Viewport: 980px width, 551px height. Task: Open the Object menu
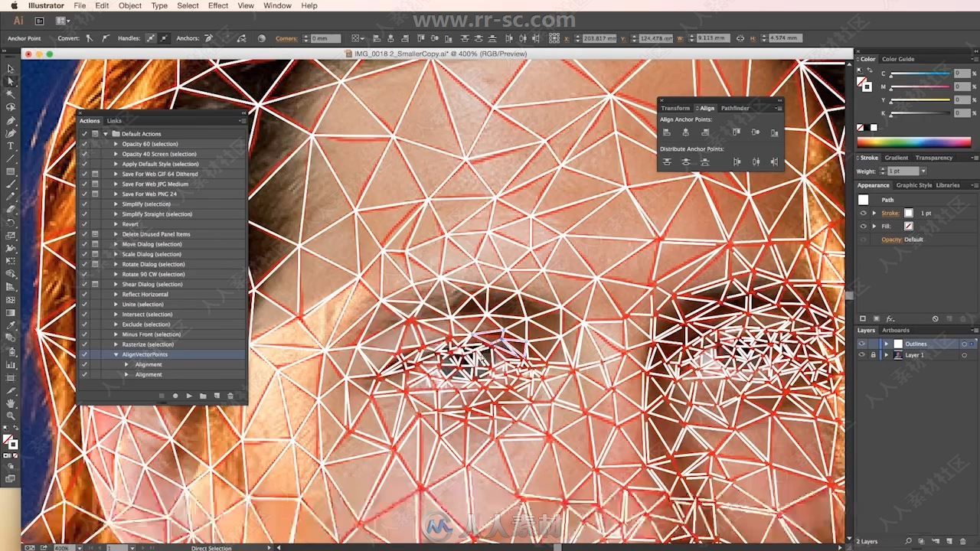click(x=130, y=5)
